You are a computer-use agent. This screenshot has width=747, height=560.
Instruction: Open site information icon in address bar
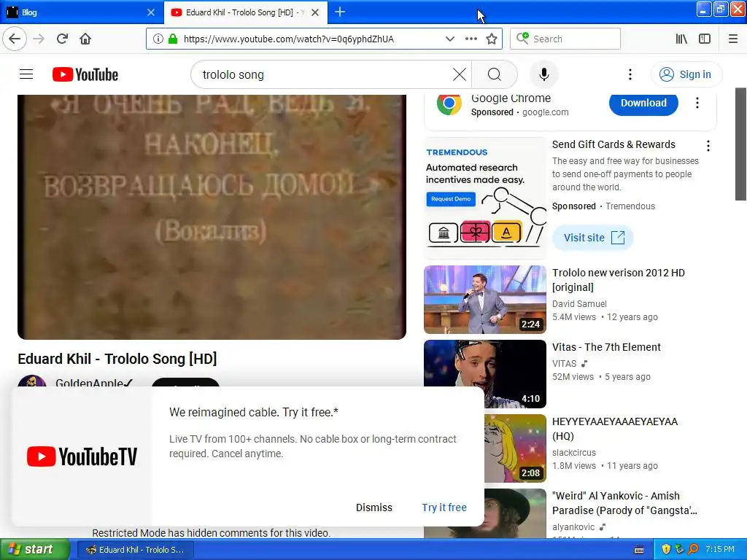[x=158, y=39]
